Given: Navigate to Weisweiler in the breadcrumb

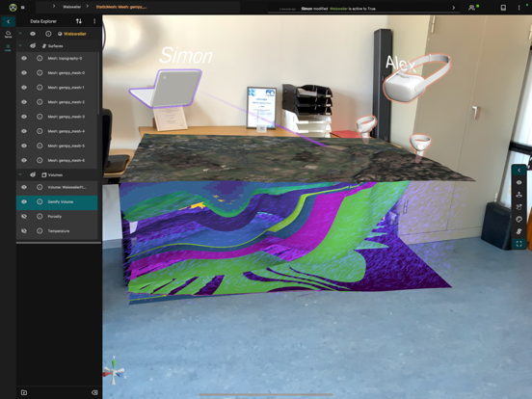Looking at the screenshot, I should [71, 7].
